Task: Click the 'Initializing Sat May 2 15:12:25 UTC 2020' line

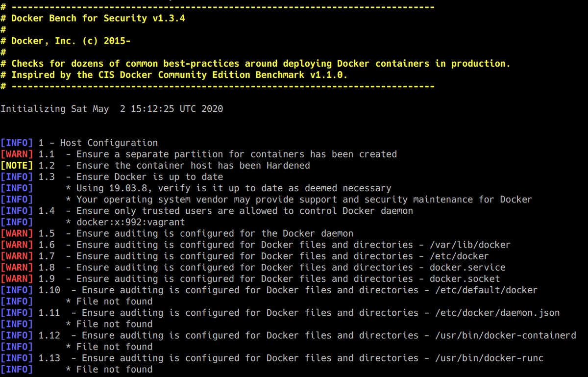Action: click(112, 109)
